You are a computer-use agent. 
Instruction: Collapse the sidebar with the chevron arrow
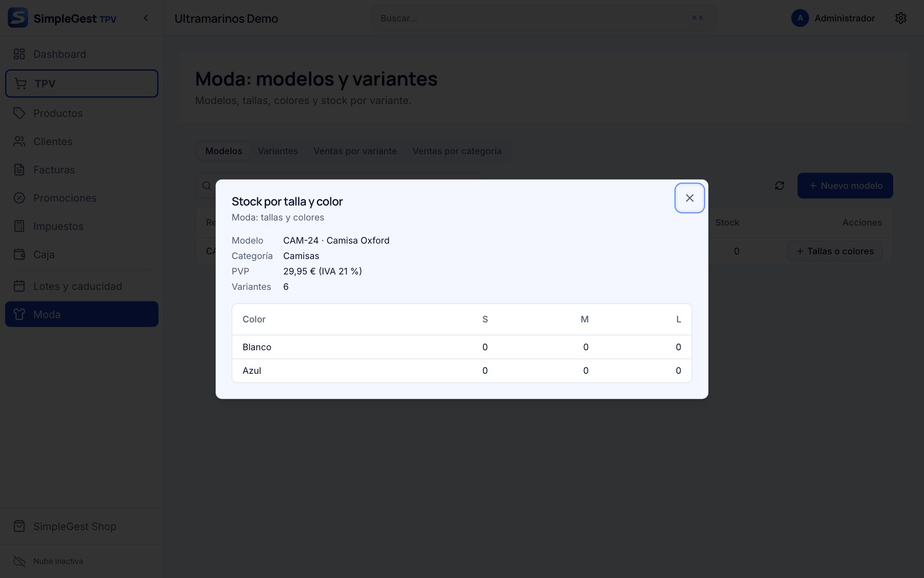(x=146, y=18)
